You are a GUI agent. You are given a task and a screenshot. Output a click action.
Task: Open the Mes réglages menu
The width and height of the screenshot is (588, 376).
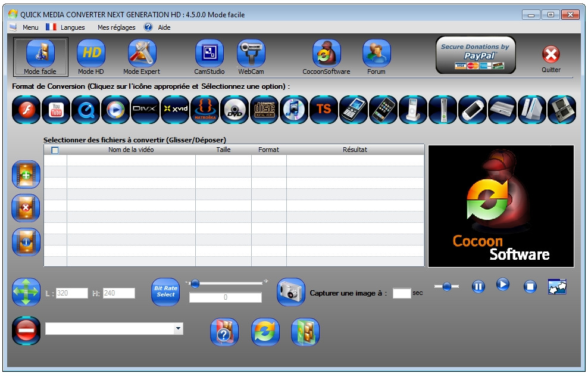point(115,27)
